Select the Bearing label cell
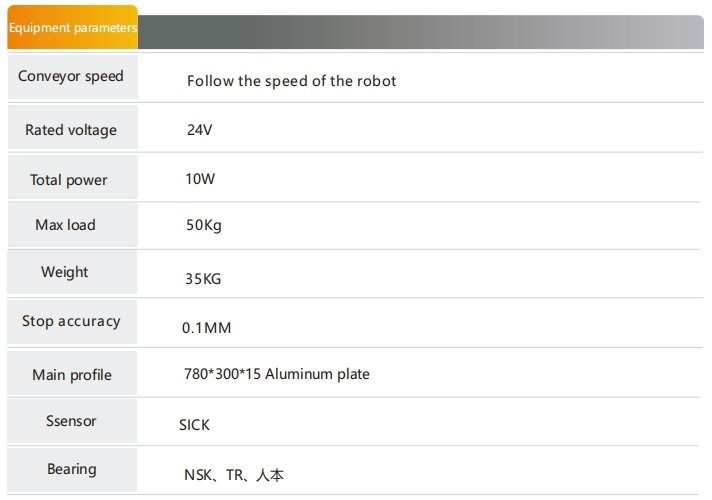Viewport: 712px width, 500px height. click(x=72, y=470)
